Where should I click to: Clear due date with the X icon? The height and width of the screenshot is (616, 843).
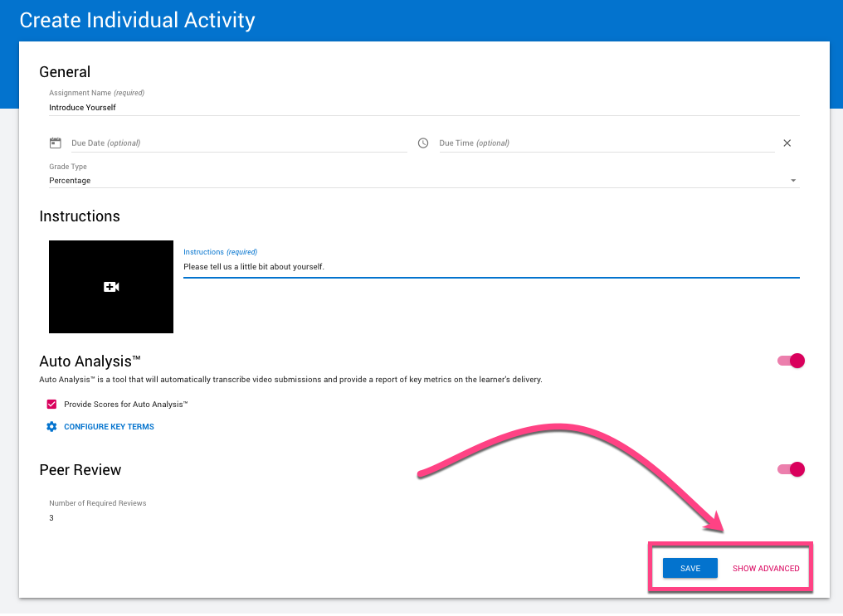pos(787,143)
